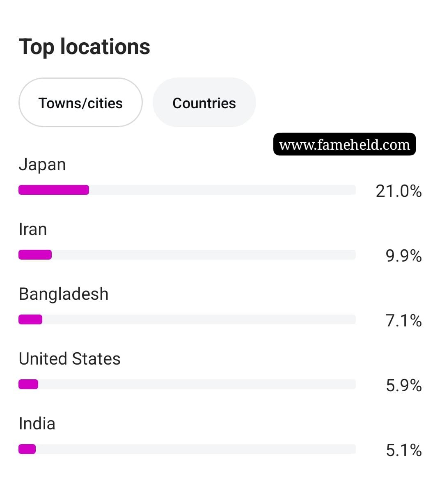Select the Countries tab
Screen dimensions: 442x504
pyautogui.click(x=204, y=103)
